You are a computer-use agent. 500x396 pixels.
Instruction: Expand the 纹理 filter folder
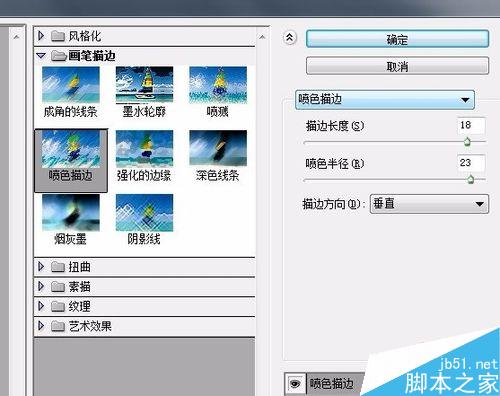tap(41, 306)
